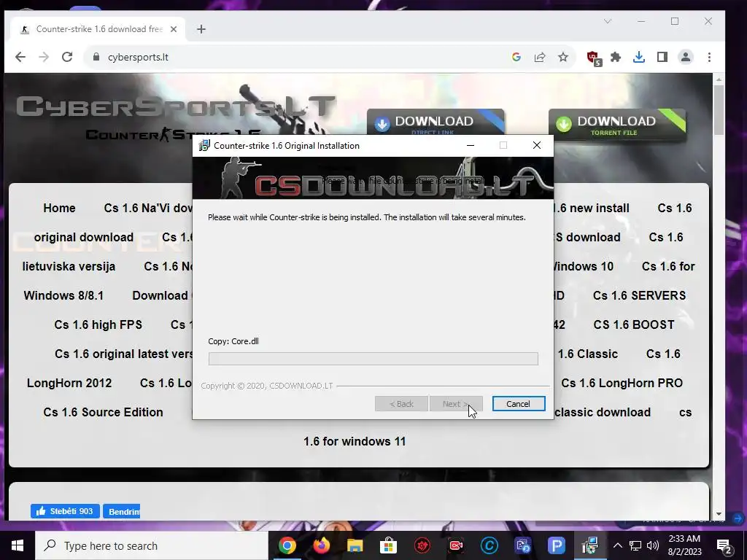Image resolution: width=747 pixels, height=560 pixels.
Task: Open LongHorn 2012 link
Action: 69,383
